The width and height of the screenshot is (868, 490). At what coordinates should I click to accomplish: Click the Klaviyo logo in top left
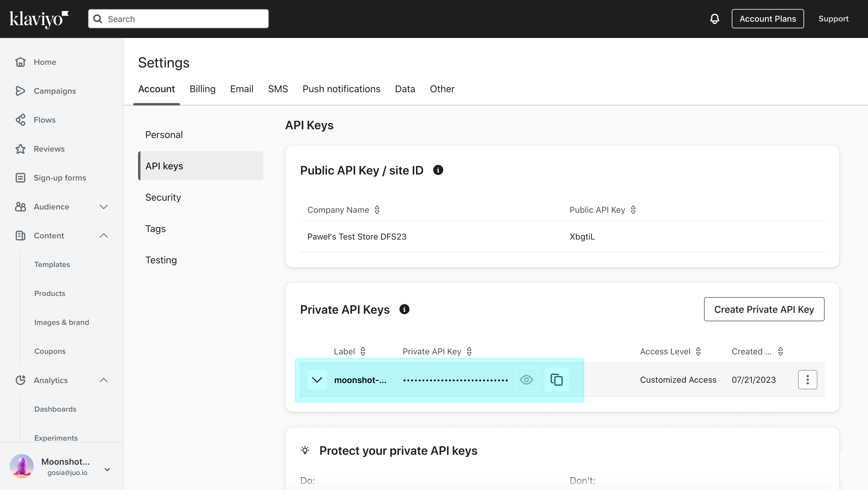[x=40, y=18]
